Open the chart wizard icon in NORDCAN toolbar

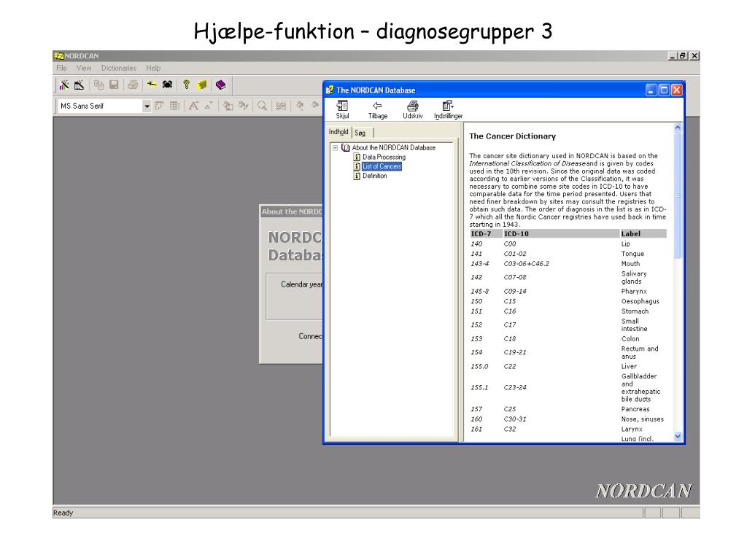64,85
